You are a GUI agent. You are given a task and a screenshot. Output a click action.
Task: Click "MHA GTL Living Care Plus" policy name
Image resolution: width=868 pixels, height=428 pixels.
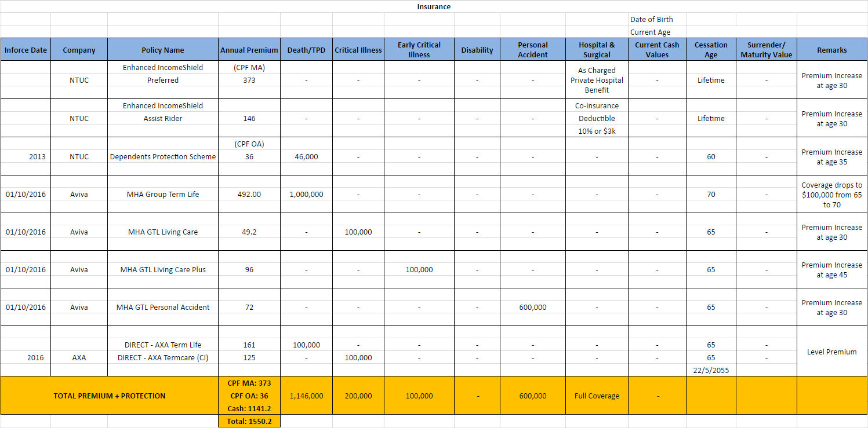[x=163, y=269]
